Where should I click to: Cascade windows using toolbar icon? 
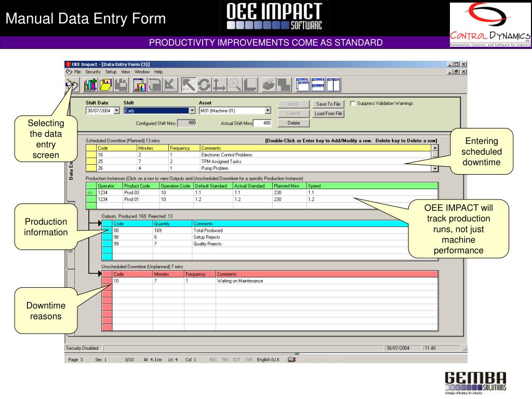click(302, 85)
